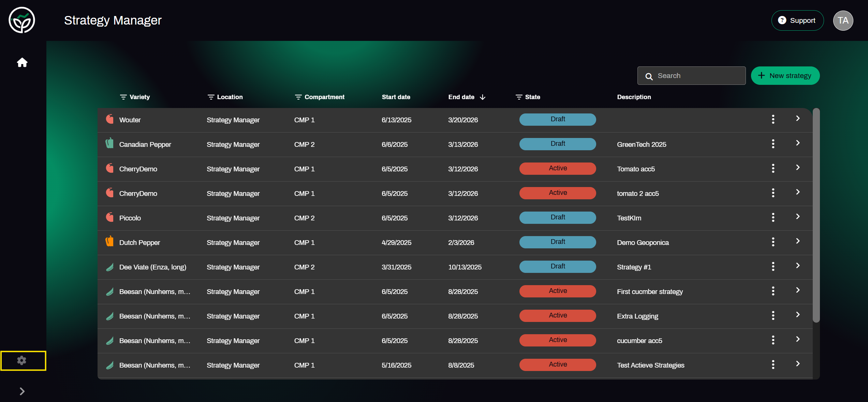
Task: Click the Support button
Action: pos(797,20)
